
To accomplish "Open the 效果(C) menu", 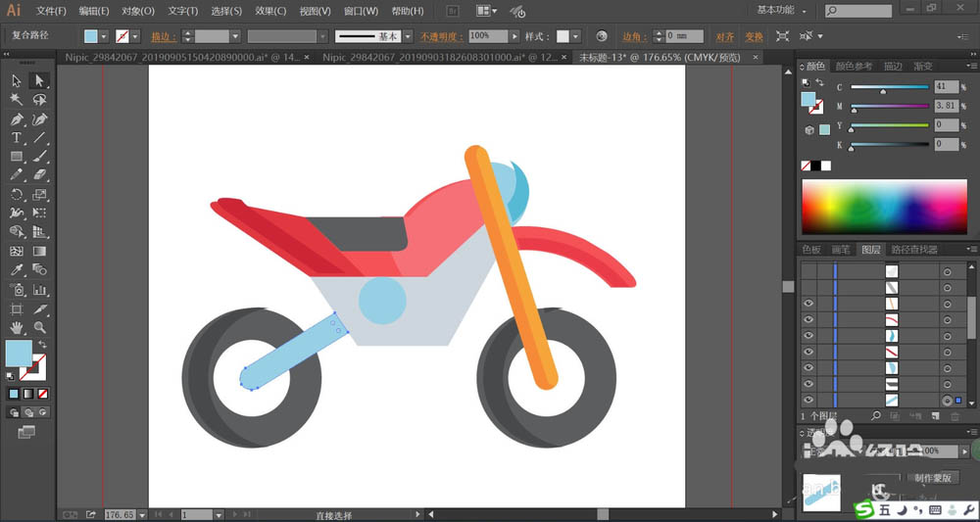I will (270, 11).
